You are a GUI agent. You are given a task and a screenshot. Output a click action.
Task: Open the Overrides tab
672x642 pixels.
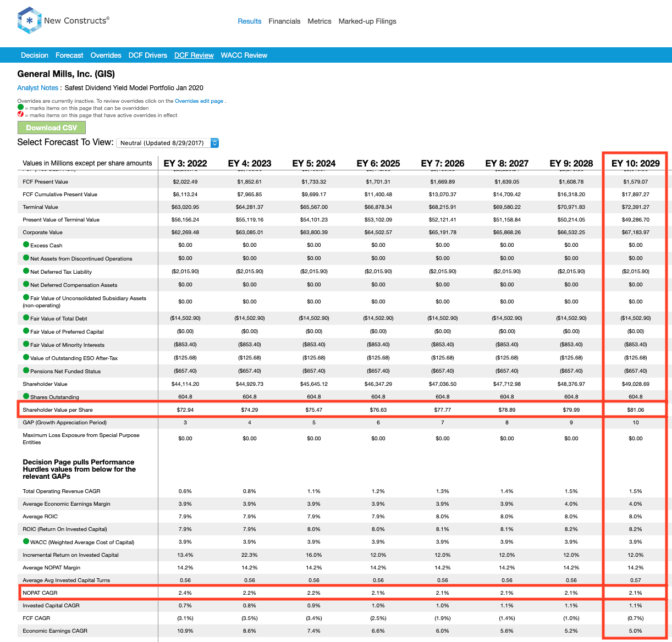click(106, 56)
